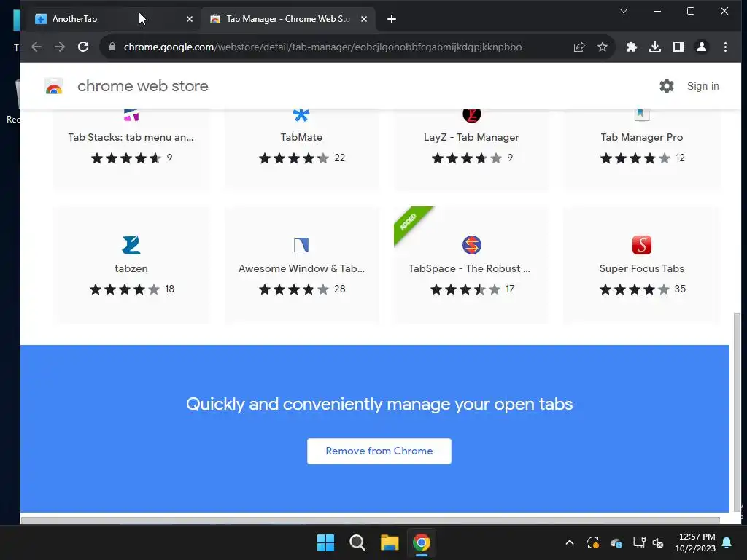The width and height of the screenshot is (747, 560).
Task: Toggle the Chrome side panel
Action: 678,47
